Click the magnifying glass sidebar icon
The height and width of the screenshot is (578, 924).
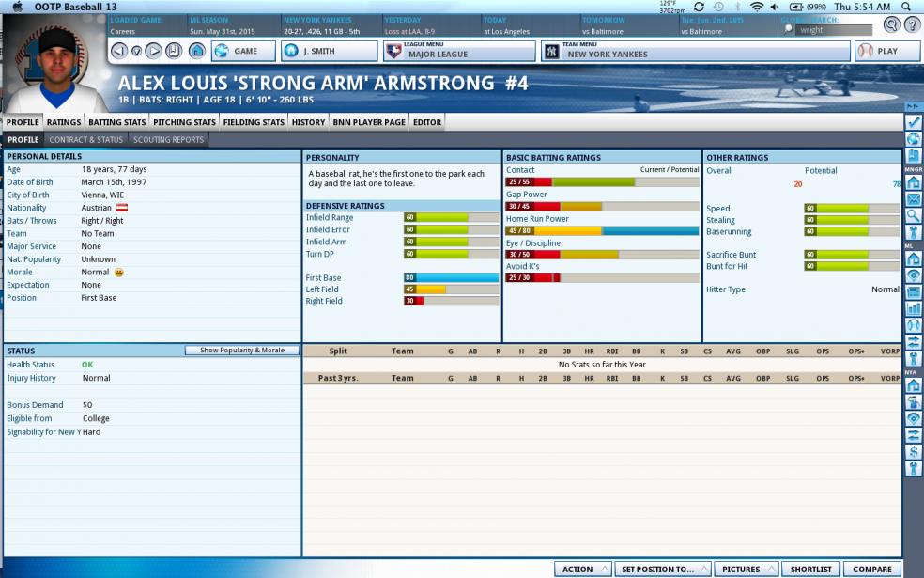point(913,215)
